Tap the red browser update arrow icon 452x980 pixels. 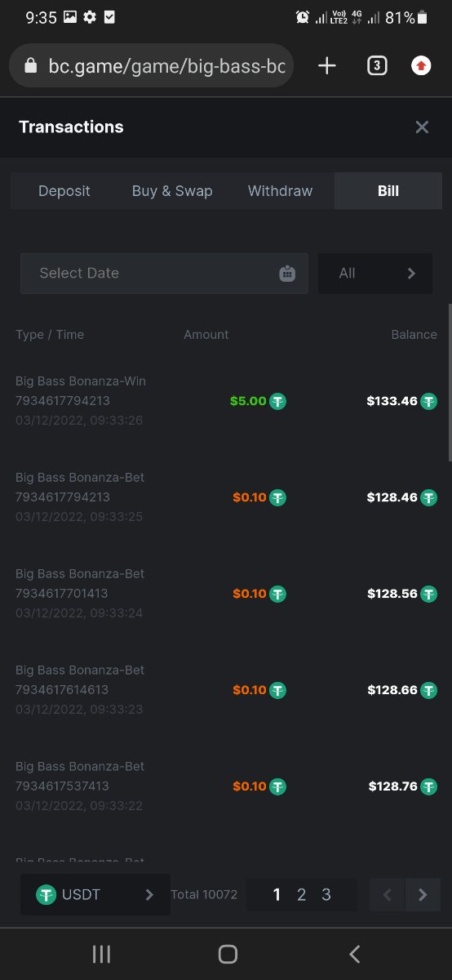[421, 66]
